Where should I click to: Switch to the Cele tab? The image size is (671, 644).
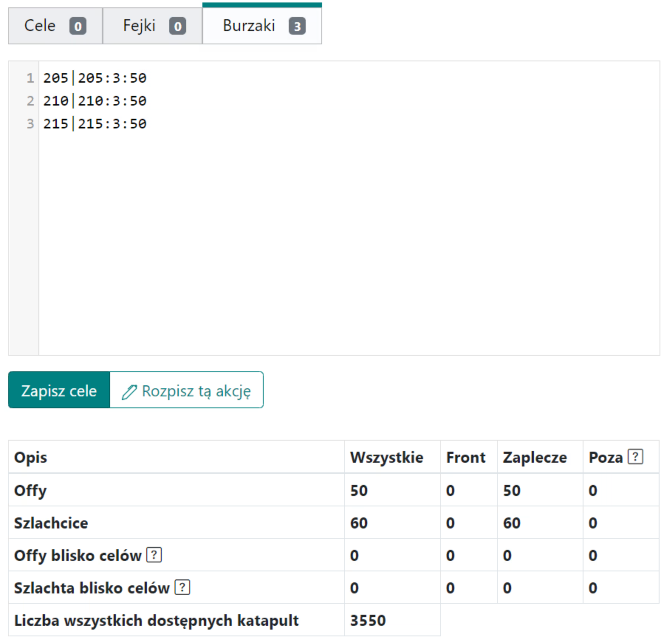tap(40, 26)
